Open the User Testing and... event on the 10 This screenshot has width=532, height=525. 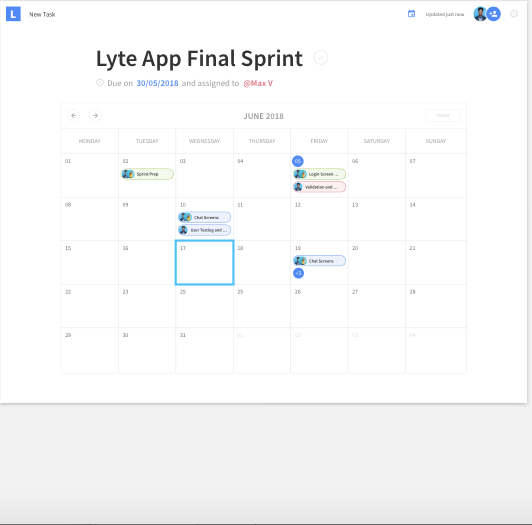[205, 230]
